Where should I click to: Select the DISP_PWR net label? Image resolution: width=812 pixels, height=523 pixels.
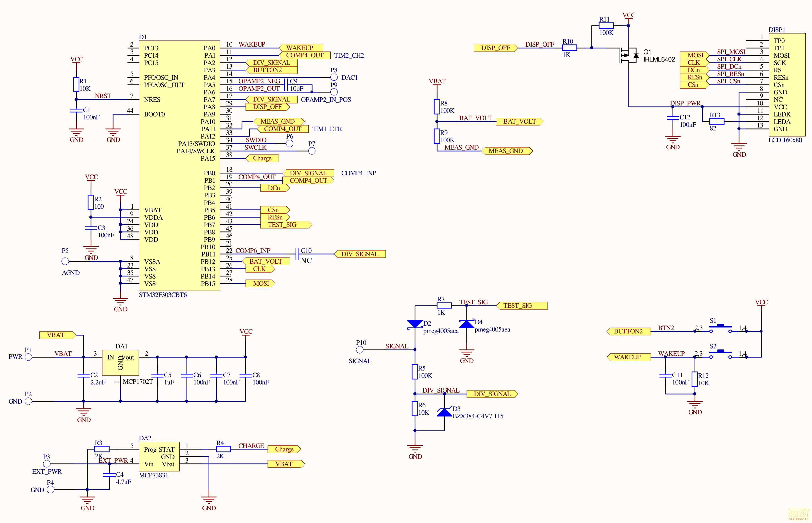click(x=685, y=103)
